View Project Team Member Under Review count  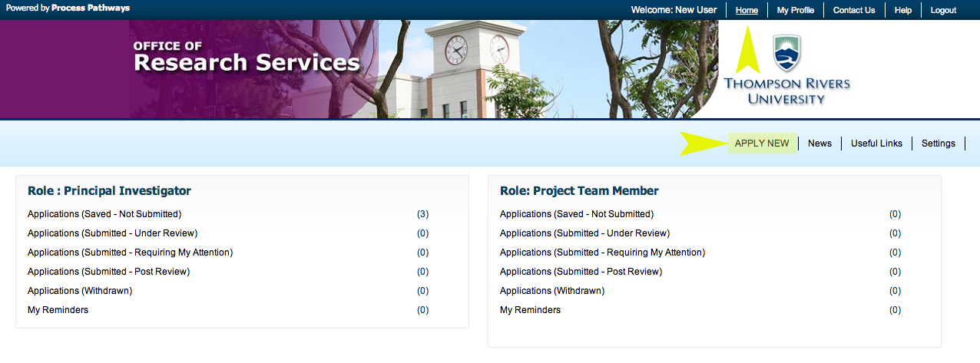coord(895,233)
